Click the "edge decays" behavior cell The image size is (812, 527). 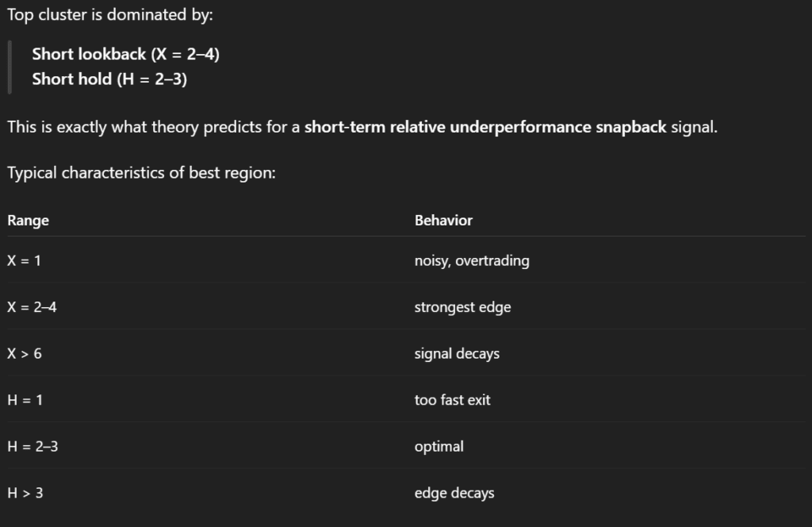pos(454,493)
